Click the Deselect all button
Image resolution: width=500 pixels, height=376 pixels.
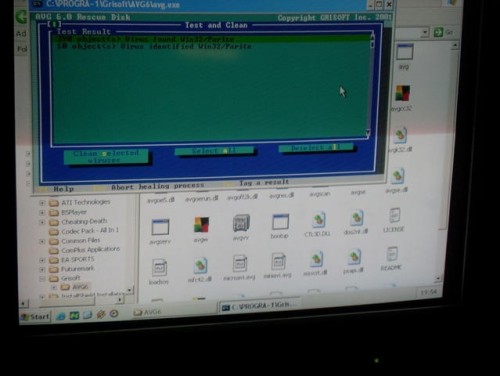pyautogui.click(x=316, y=147)
